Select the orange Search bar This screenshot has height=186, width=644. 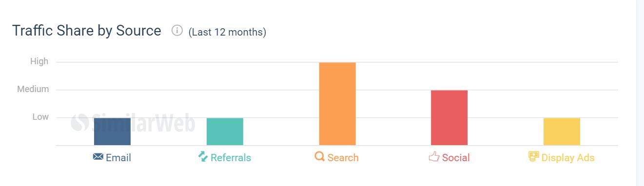click(337, 104)
